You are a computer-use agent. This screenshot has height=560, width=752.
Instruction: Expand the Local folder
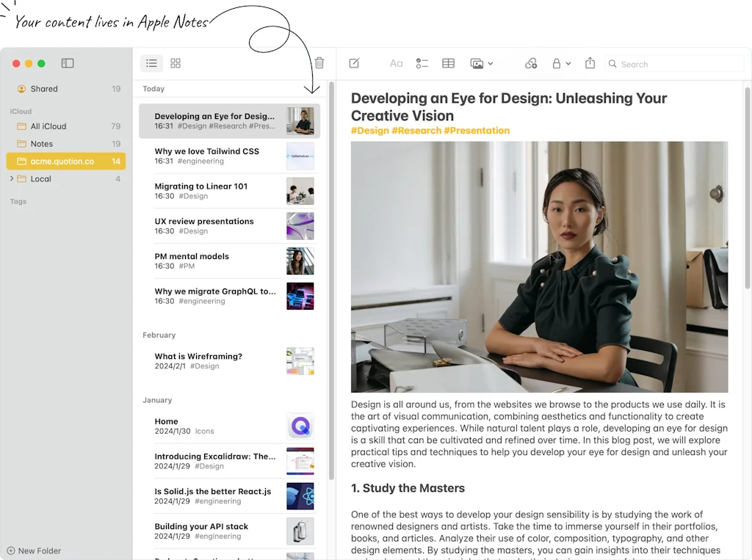[x=11, y=179]
